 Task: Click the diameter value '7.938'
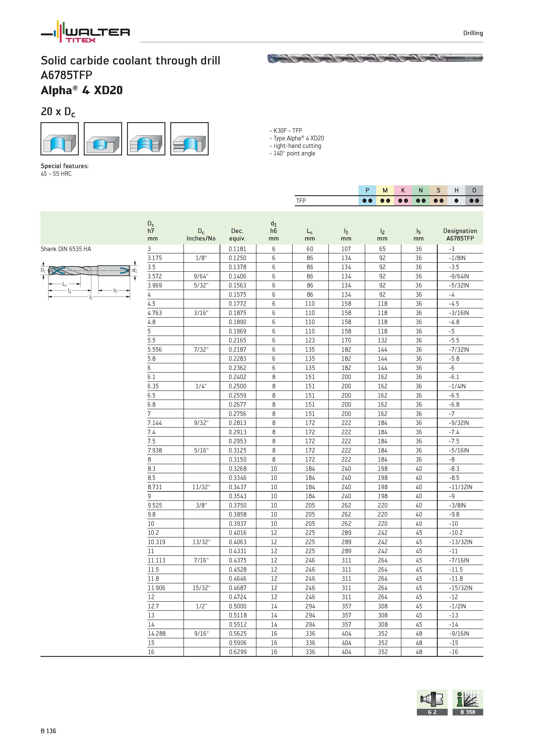(x=155, y=450)
